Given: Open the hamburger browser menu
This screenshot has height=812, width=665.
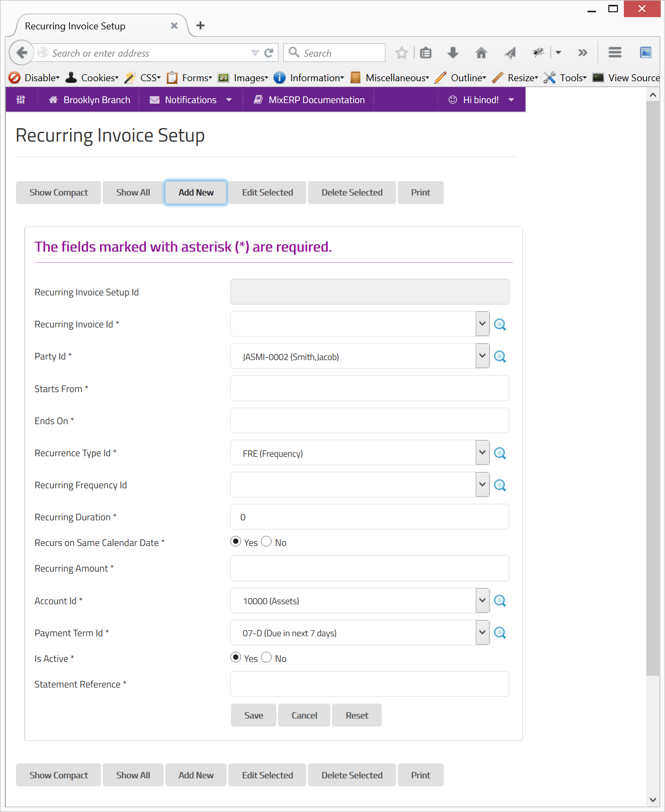Looking at the screenshot, I should 615,52.
